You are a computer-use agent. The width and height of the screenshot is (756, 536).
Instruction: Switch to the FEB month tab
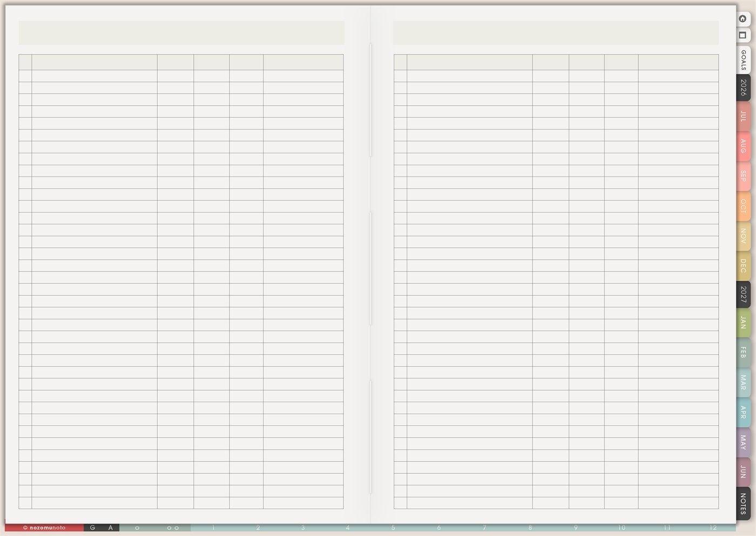(743, 352)
